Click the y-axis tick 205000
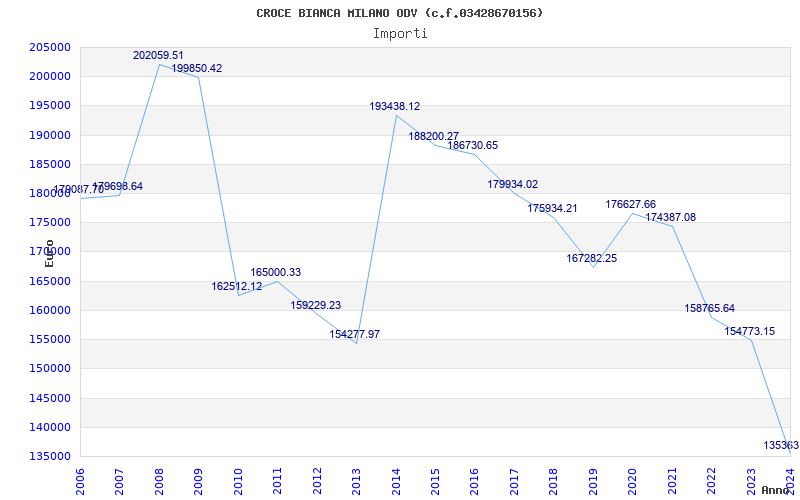The height and width of the screenshot is (500, 800). [50, 47]
